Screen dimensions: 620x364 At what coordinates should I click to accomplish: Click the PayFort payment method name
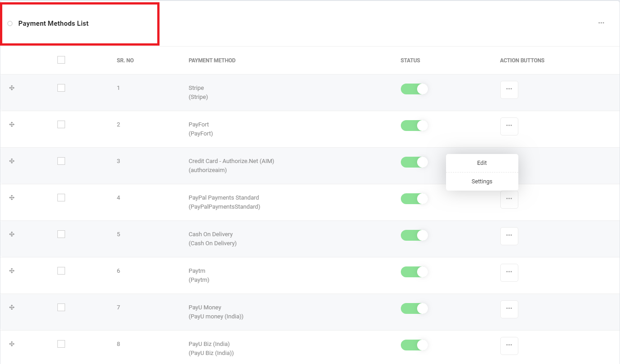click(199, 125)
